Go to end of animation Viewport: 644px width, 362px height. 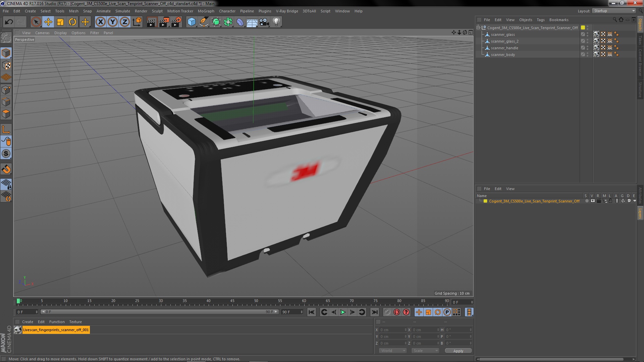pyautogui.click(x=374, y=312)
